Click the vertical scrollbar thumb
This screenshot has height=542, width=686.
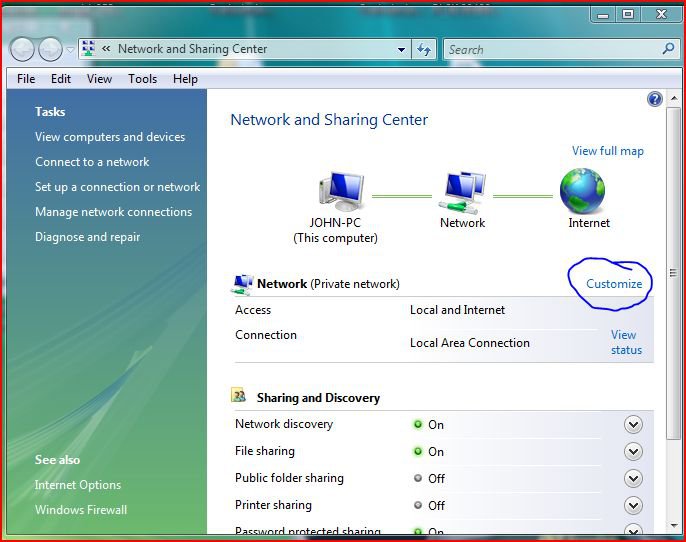pyautogui.click(x=673, y=273)
